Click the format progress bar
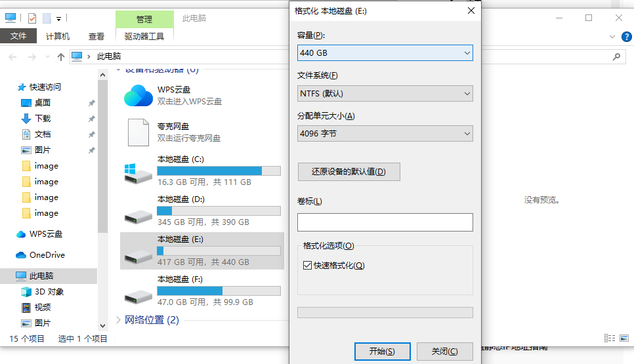The width and height of the screenshot is (634, 364). (385, 312)
